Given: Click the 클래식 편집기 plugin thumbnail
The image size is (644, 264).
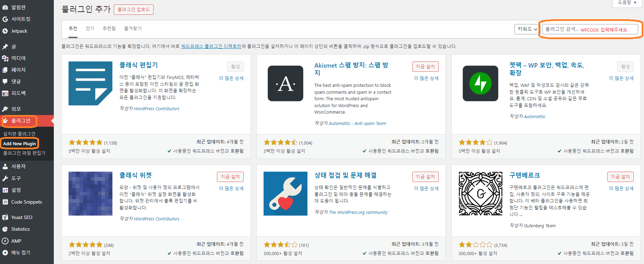Looking at the screenshot, I should [x=90, y=83].
